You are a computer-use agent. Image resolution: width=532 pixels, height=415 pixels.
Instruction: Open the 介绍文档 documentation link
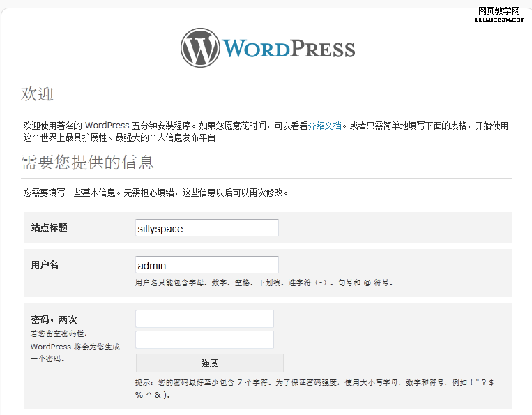[x=325, y=126]
